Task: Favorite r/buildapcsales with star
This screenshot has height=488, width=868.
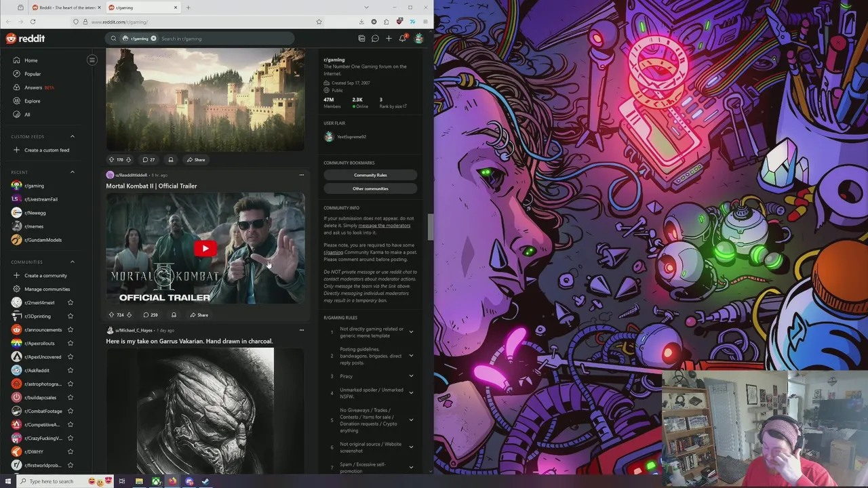Action: pos(71,398)
